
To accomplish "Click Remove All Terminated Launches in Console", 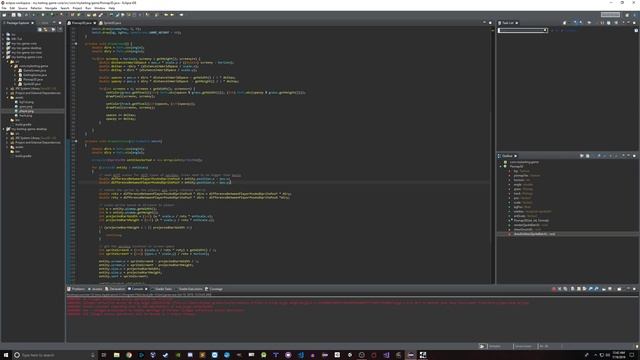I will click(565, 289).
